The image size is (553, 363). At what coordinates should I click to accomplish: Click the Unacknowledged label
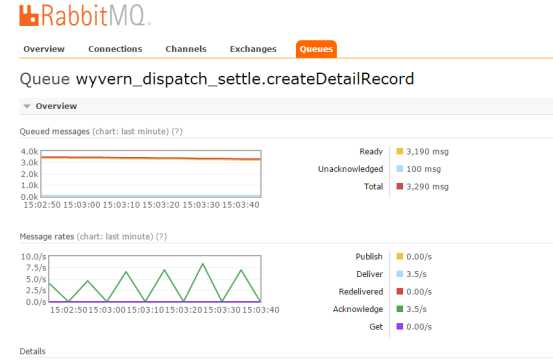point(351,169)
